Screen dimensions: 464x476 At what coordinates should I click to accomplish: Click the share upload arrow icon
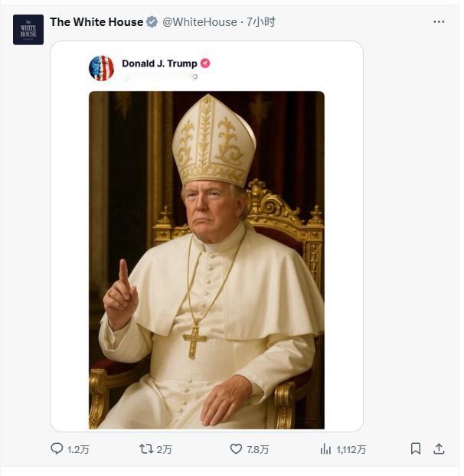pyautogui.click(x=439, y=448)
